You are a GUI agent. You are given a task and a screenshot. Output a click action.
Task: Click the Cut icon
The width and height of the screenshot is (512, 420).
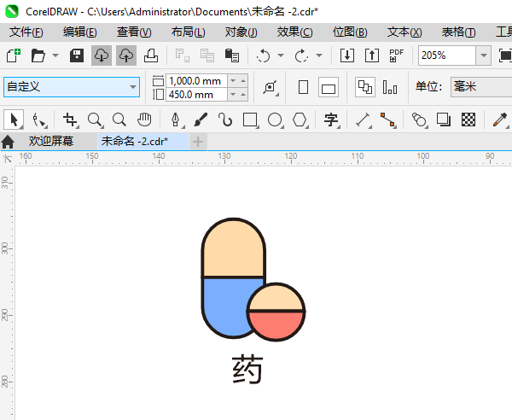click(x=183, y=55)
